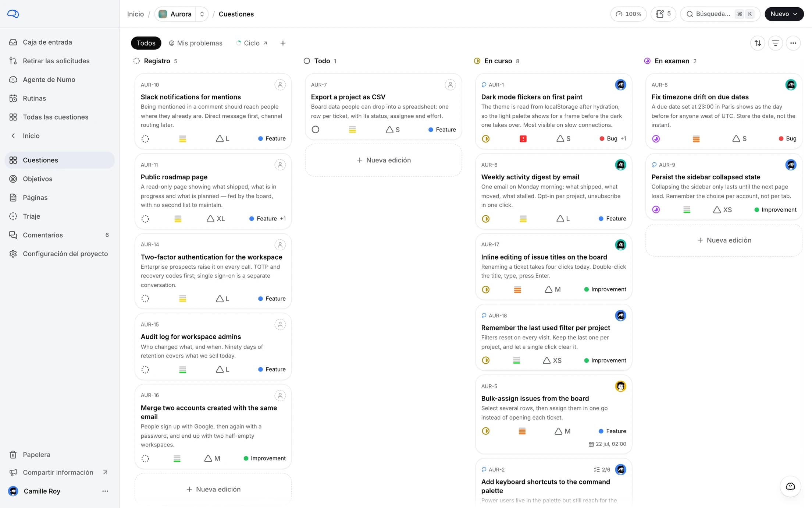812x508 pixels.
Task: Change the status icon on AUR-6
Action: click(486, 219)
